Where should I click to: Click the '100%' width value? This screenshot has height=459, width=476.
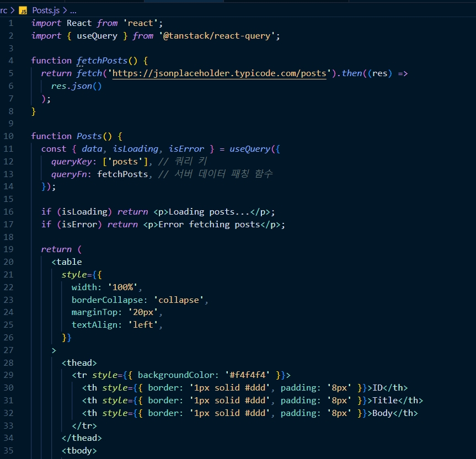click(x=122, y=287)
